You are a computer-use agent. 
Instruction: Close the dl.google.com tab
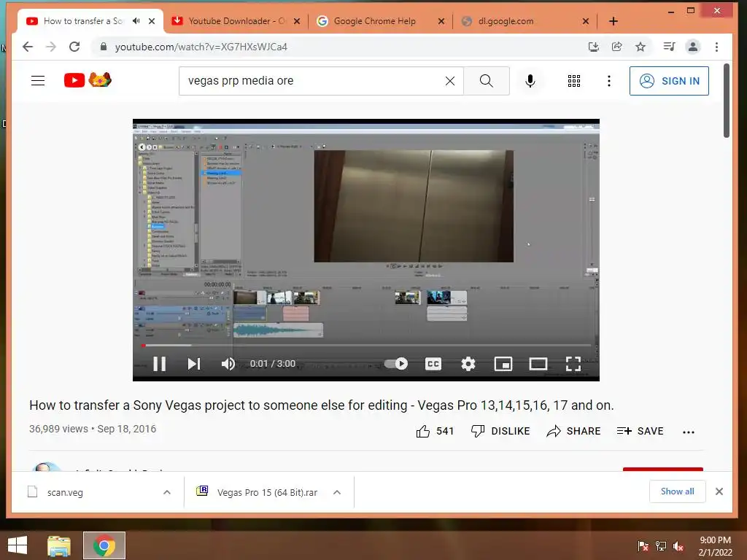point(586,21)
